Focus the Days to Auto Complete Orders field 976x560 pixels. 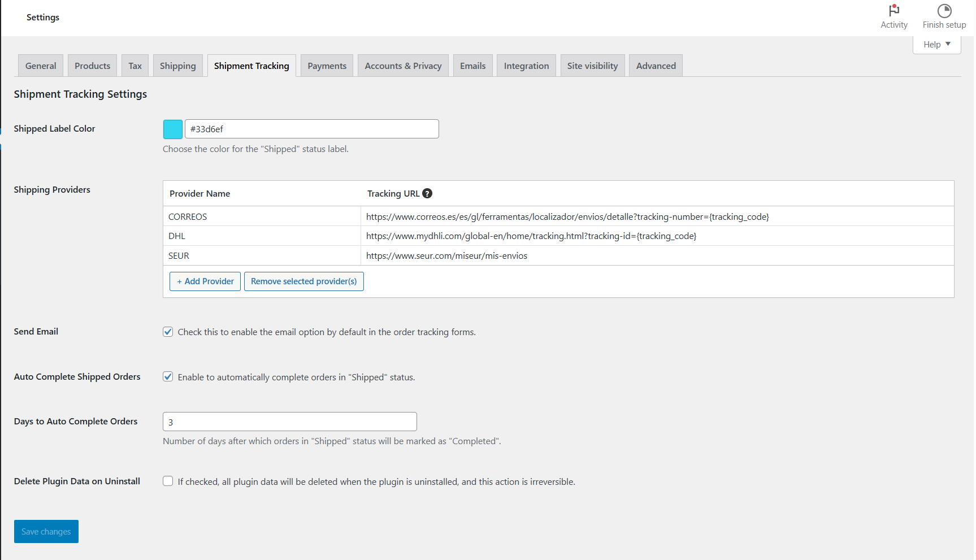point(290,422)
